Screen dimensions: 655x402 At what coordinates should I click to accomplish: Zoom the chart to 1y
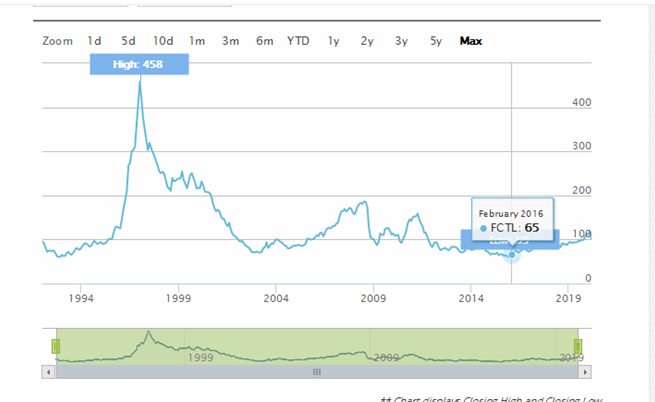point(334,41)
